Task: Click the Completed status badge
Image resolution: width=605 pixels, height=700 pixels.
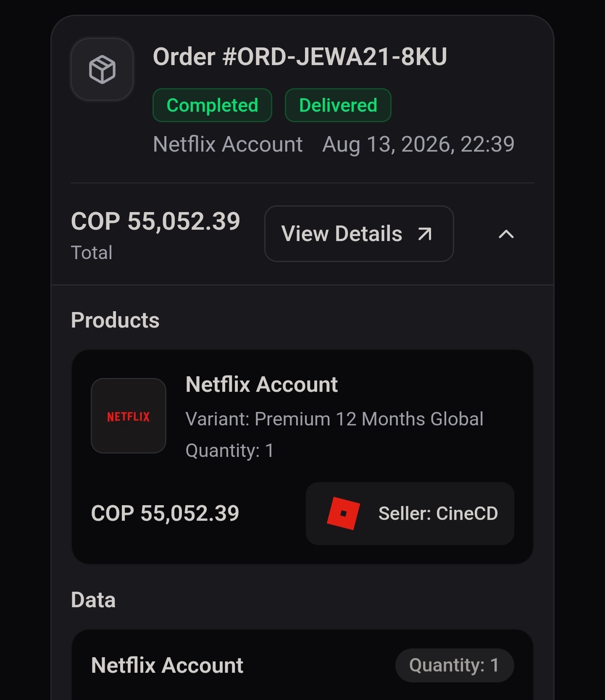Action: tap(212, 105)
